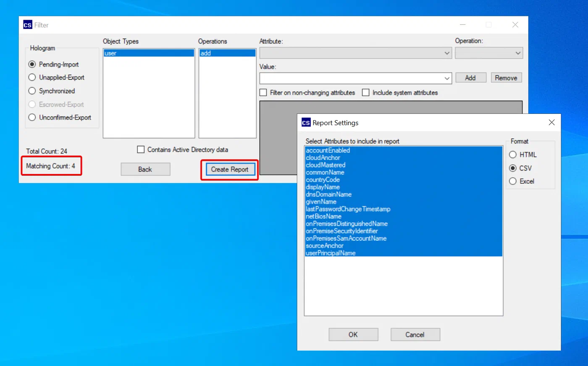Image resolution: width=588 pixels, height=366 pixels.
Task: Click the CS icon in Filter title bar
Action: 28,25
